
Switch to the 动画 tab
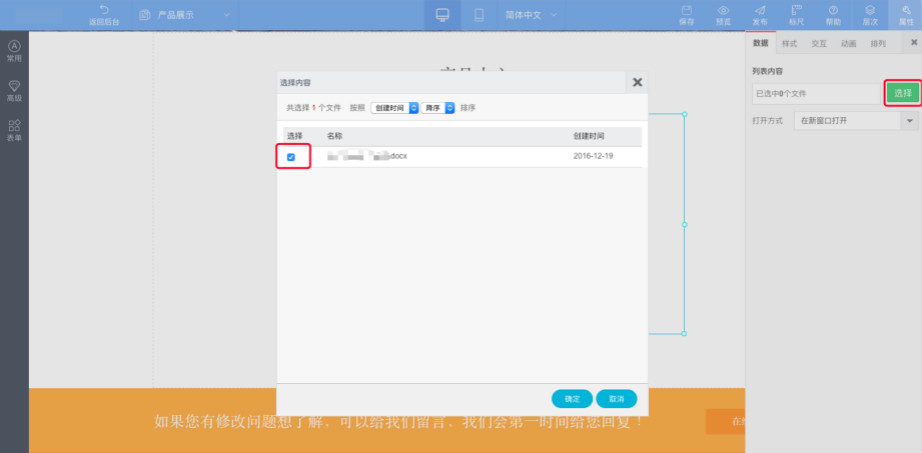[x=848, y=44]
